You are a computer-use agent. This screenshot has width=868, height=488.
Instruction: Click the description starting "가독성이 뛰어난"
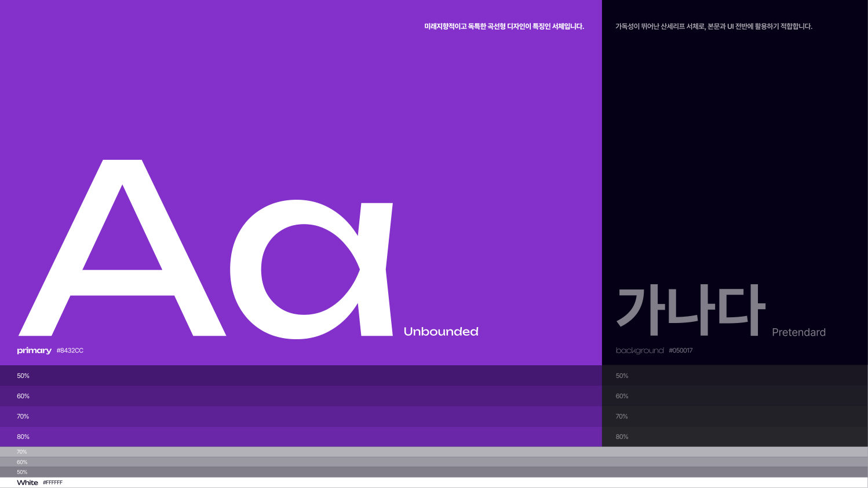714,27
